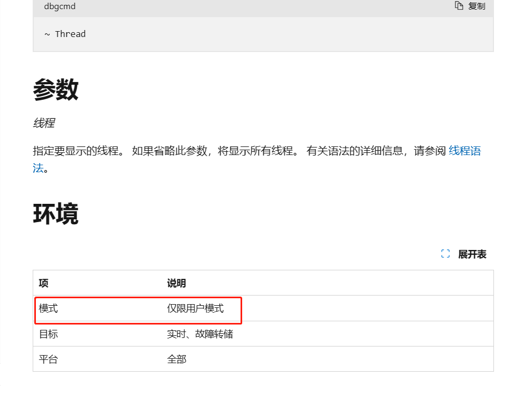Click the 说明 column header
This screenshot has height=398, width=532.
click(176, 283)
